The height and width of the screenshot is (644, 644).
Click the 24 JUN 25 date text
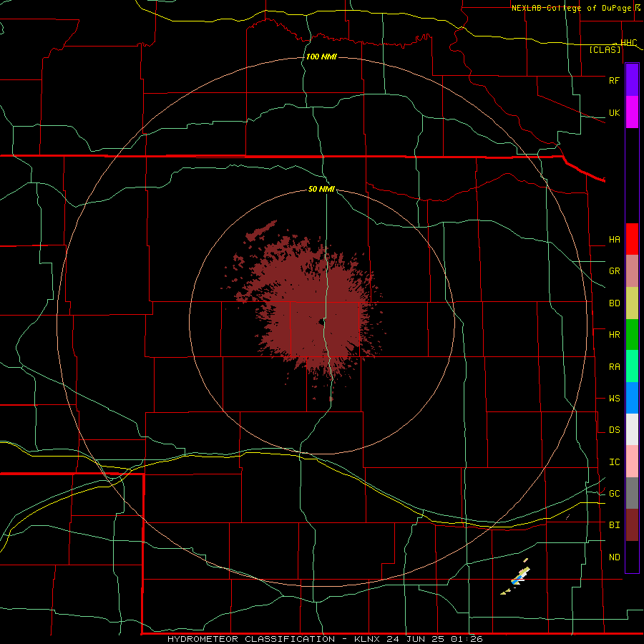point(416,639)
